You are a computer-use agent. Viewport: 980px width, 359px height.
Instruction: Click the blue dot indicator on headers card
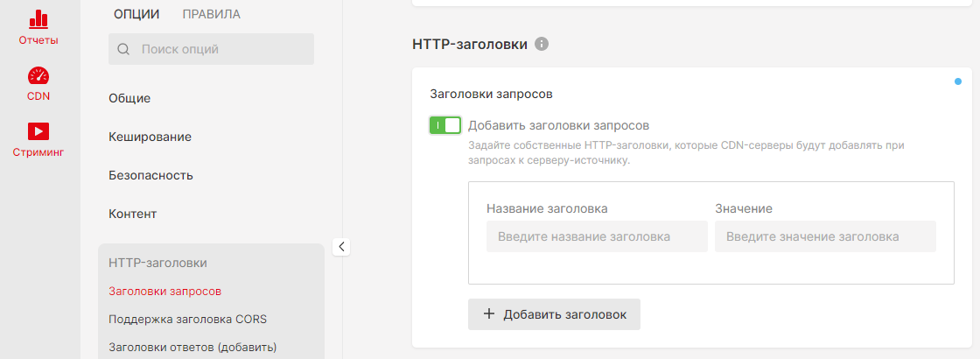pyautogui.click(x=959, y=81)
